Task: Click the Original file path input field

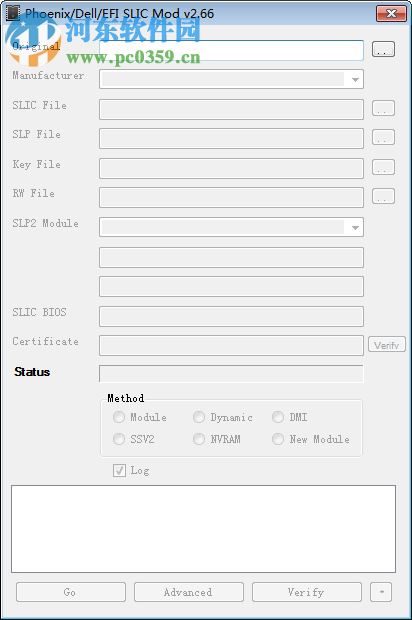Action: (x=231, y=50)
